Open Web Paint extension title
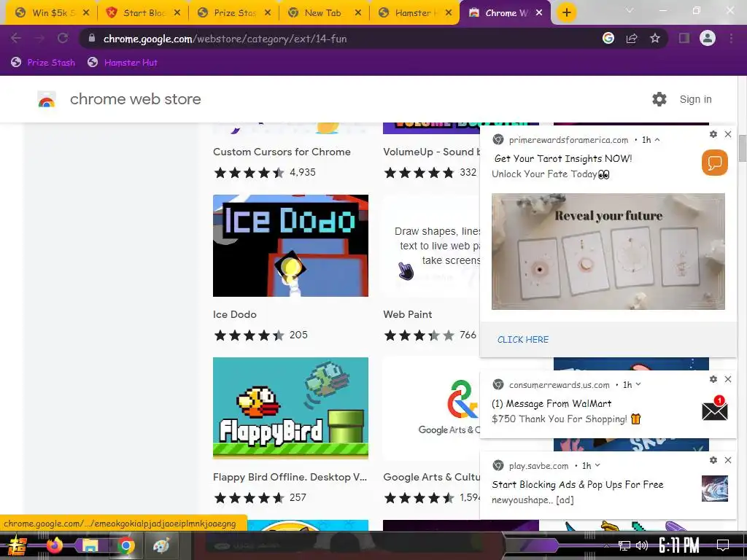 [407, 314]
